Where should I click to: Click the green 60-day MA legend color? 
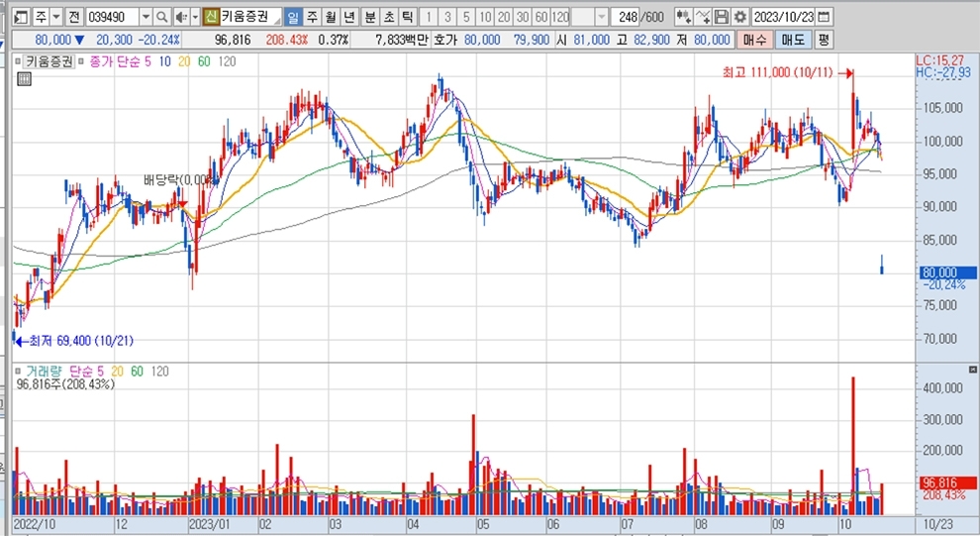click(204, 61)
